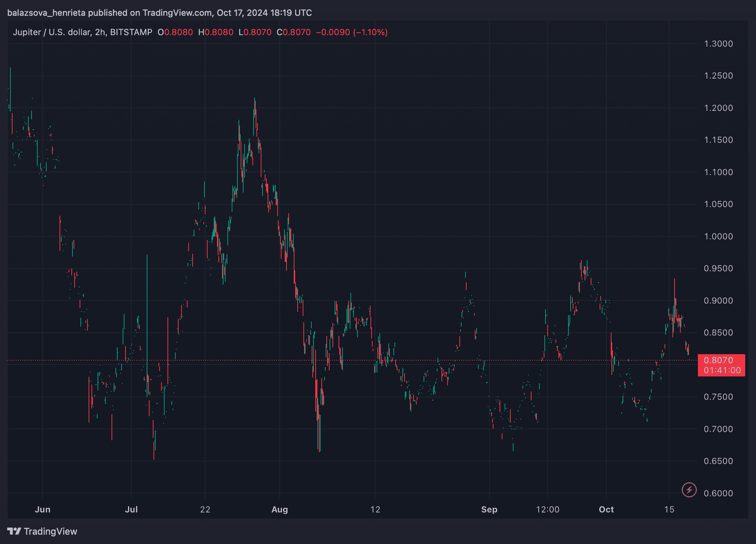The width and height of the screenshot is (756, 544).
Task: Click the 12:00 label on time axis
Action: click(548, 510)
